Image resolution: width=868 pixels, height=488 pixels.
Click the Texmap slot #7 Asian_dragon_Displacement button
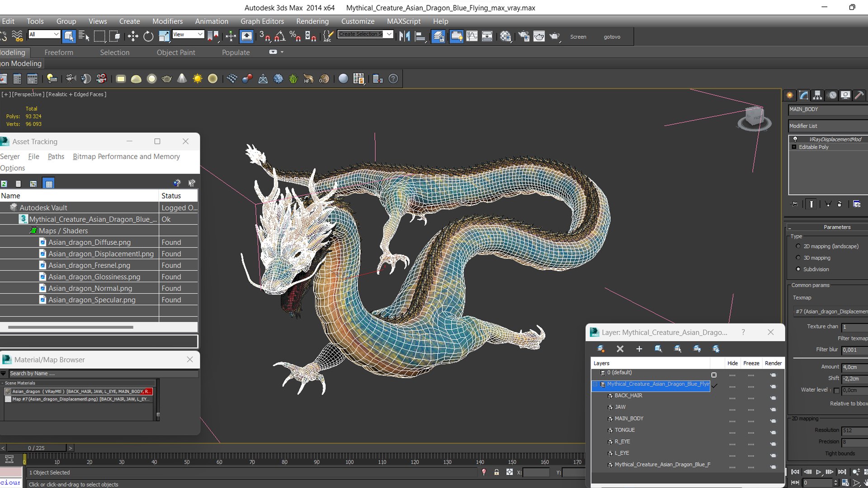click(831, 311)
